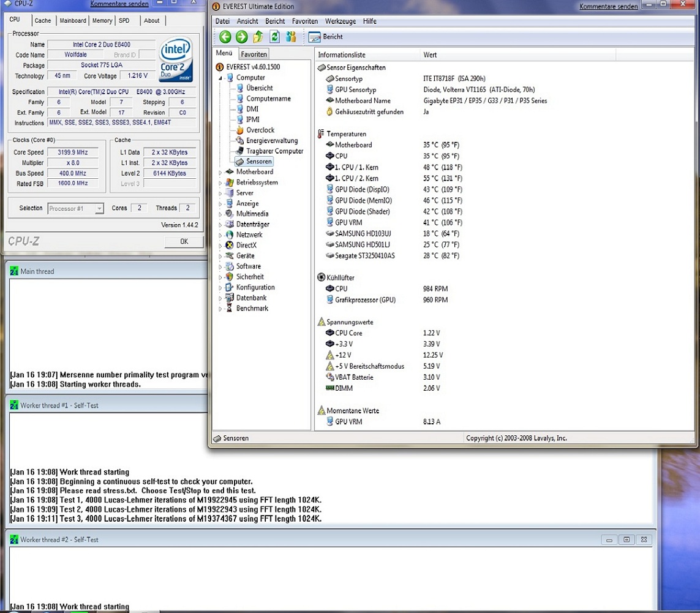This screenshot has height=613, width=700.
Task: Select the CPU Core voltage row
Action: pos(383,333)
